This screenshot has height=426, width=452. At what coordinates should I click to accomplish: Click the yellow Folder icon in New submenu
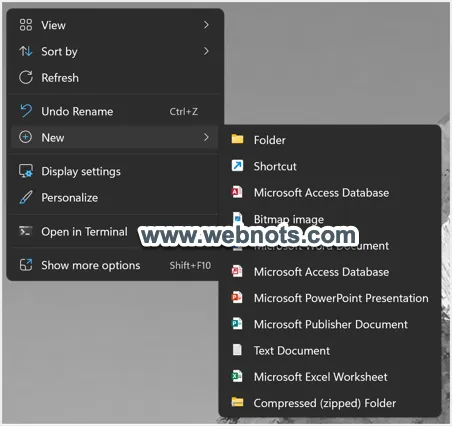pyautogui.click(x=237, y=139)
